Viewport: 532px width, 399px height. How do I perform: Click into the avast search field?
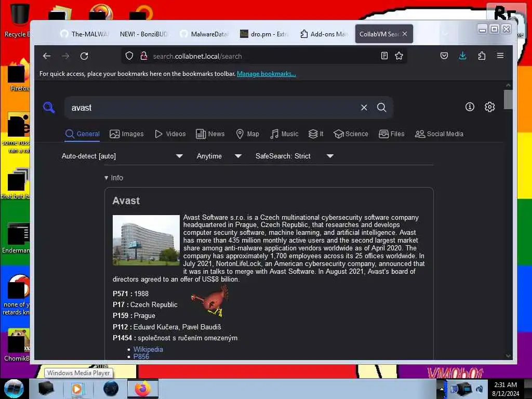pyautogui.click(x=214, y=108)
